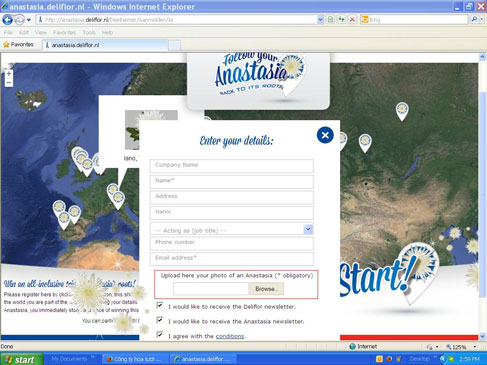Close the Enter your details dialog
This screenshot has width=487, height=365.
(x=325, y=135)
